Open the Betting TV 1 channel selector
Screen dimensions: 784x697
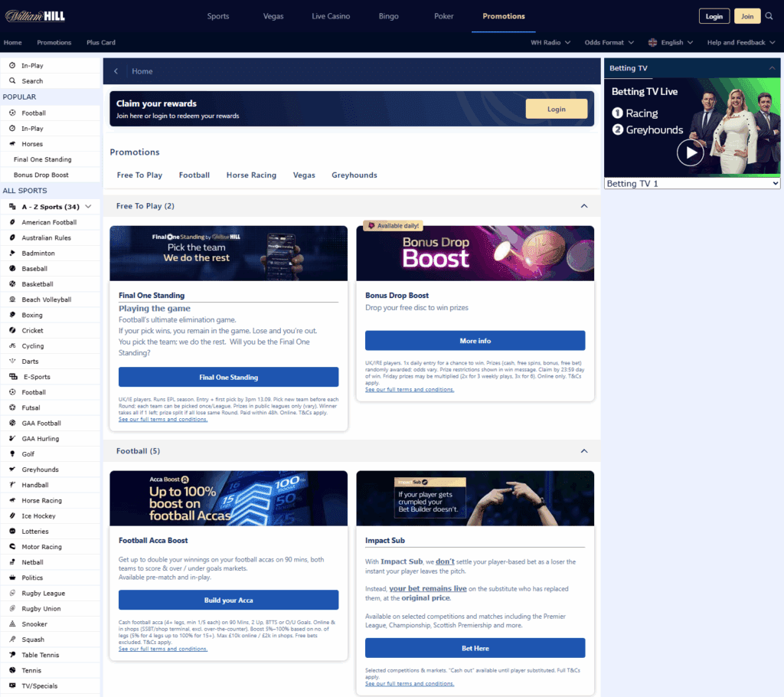click(691, 183)
